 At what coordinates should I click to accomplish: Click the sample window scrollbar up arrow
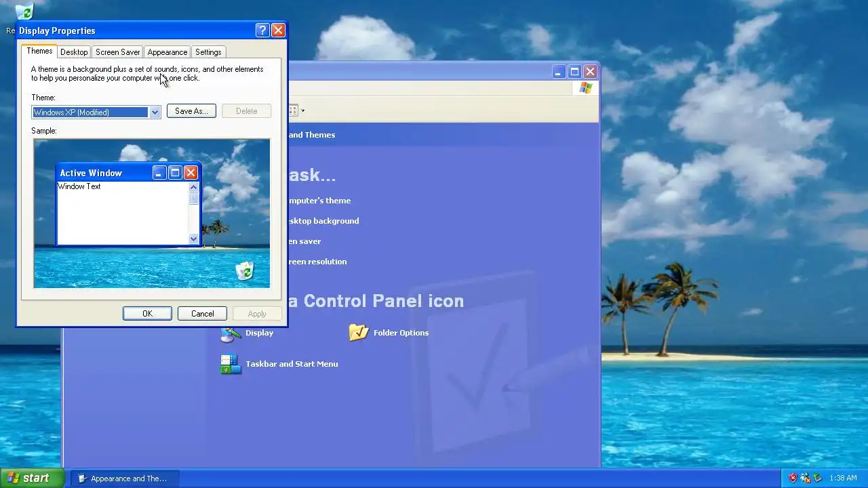(x=193, y=187)
